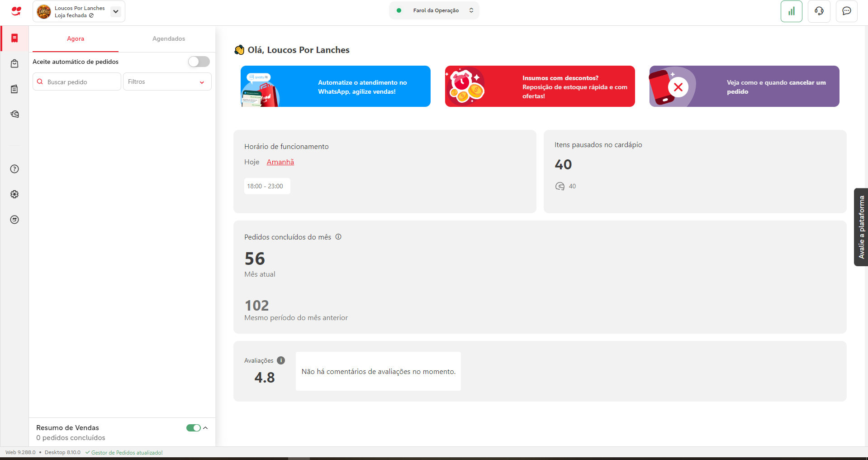Viewport: 868px width, 460px height.
Task: Open the Farol da Operação selector
Action: 434,10
